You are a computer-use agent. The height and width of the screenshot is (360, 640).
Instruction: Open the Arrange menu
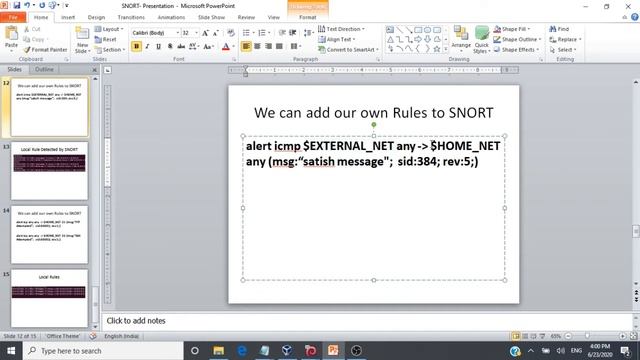(461, 39)
